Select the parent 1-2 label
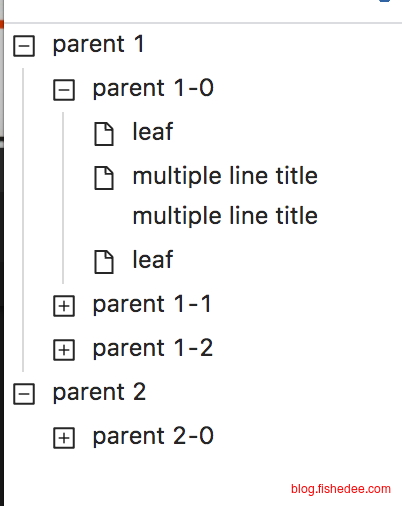Image resolution: width=402 pixels, height=506 pixels. [153, 348]
